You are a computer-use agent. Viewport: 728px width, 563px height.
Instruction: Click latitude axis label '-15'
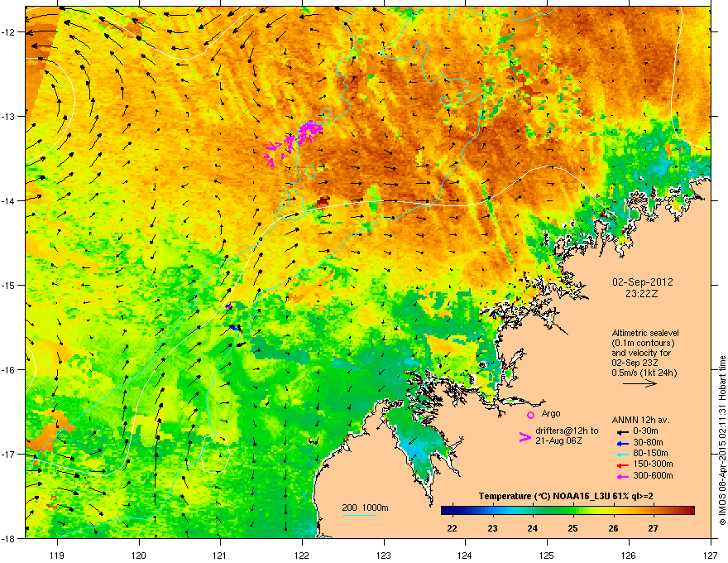pyautogui.click(x=8, y=285)
